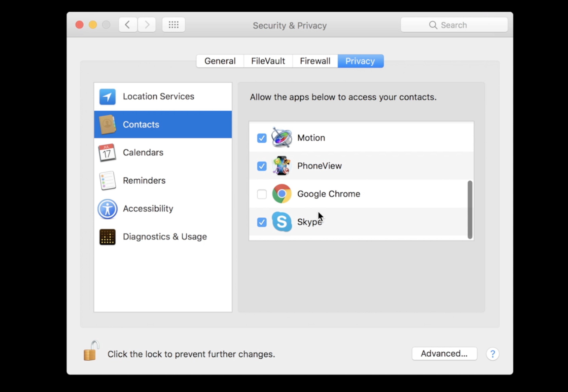Select Calendars category label
Viewport: 568px width, 392px height.
[x=143, y=152]
